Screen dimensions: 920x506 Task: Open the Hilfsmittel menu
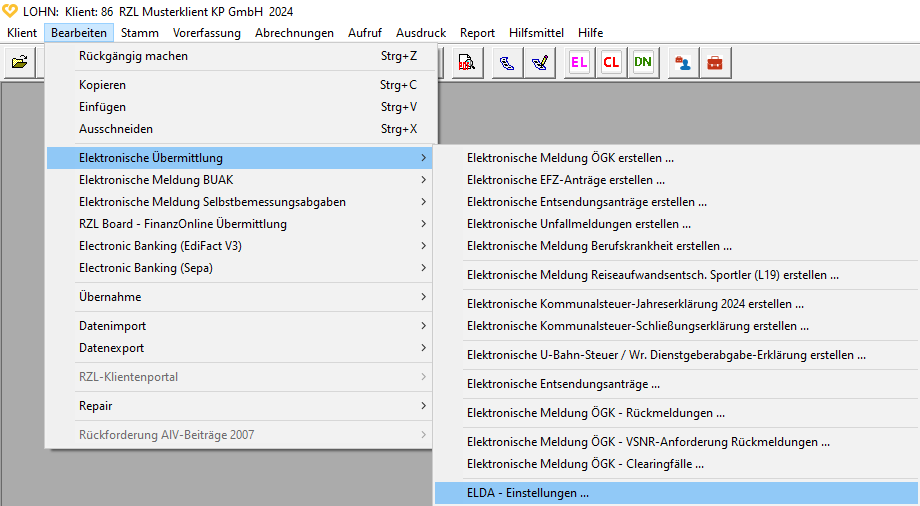pos(542,33)
